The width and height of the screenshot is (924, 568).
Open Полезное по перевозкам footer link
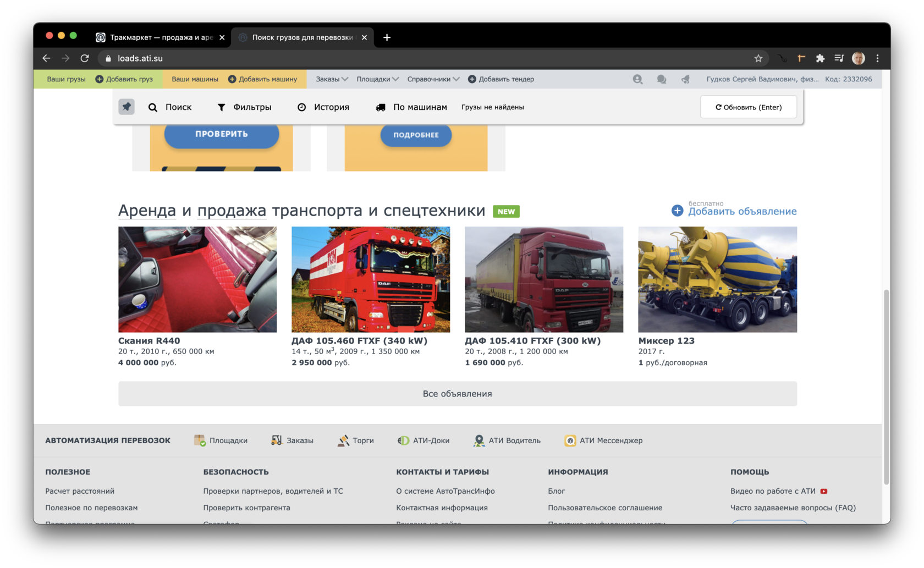(91, 508)
